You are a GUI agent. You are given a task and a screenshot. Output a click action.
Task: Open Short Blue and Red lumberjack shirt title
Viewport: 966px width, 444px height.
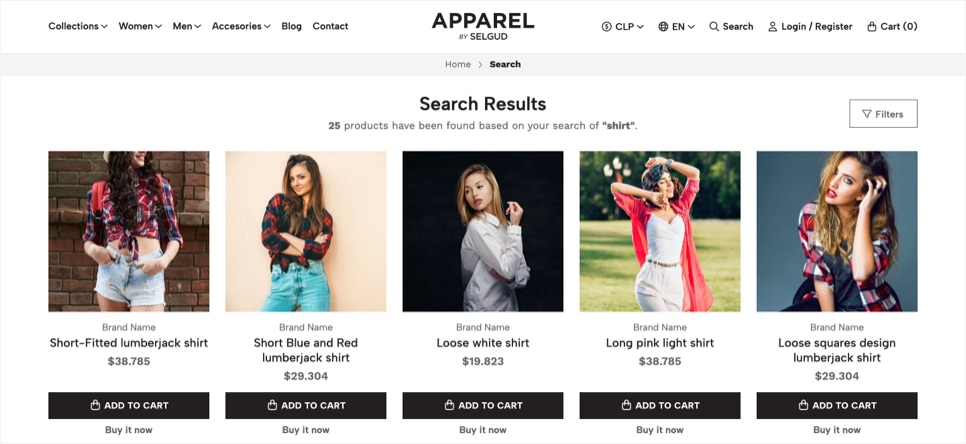(306, 350)
